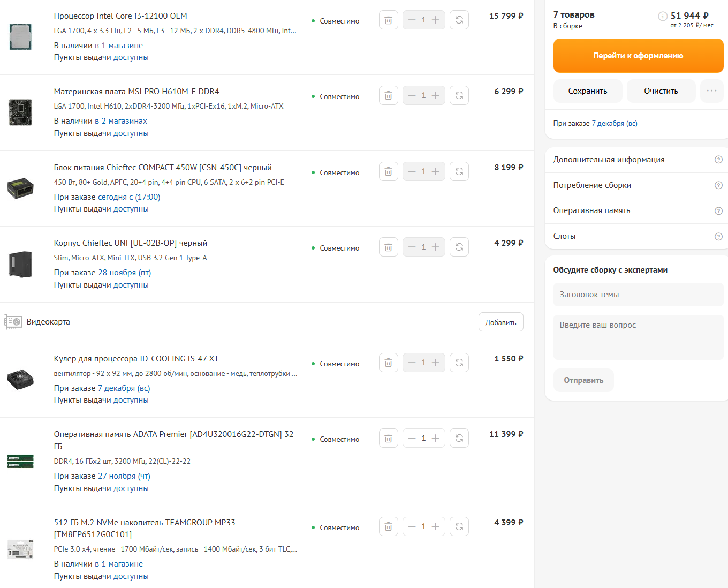Increase quantity of ADATA Premier memory
Screen dimensions: 728x588
coord(436,439)
